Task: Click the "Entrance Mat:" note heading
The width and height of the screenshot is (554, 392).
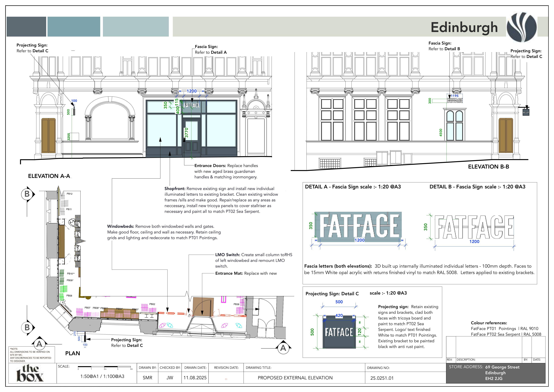Action: click(229, 273)
